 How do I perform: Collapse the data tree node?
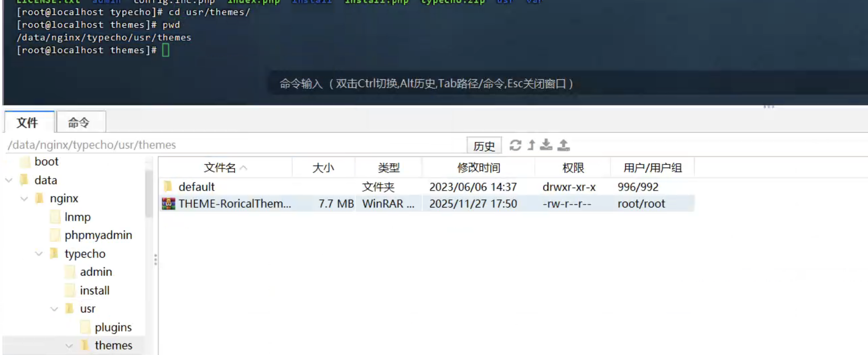(x=9, y=180)
